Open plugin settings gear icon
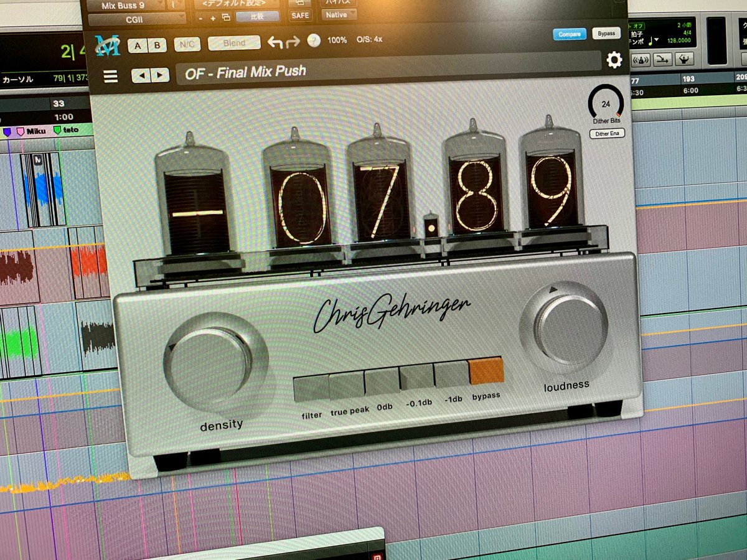 click(614, 60)
